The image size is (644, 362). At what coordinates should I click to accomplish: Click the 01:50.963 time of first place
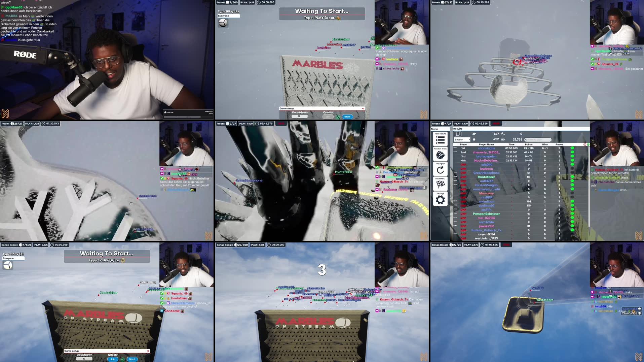(512, 148)
